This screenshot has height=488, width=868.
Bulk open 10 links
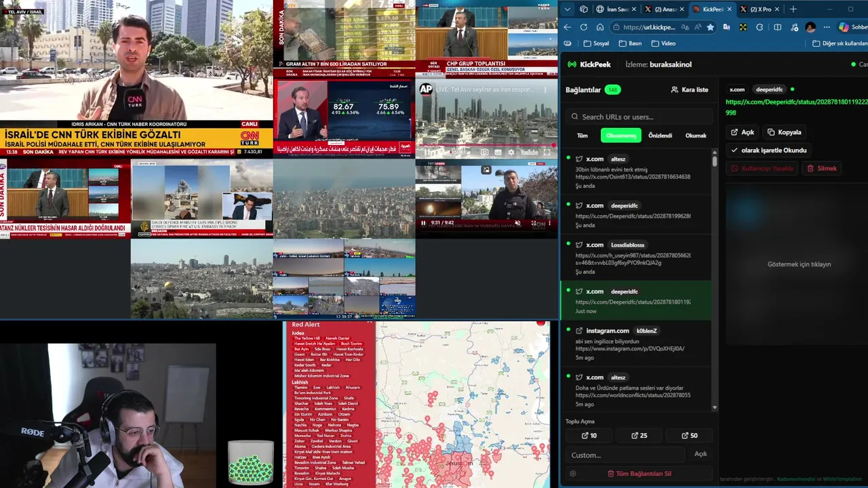[589, 436]
